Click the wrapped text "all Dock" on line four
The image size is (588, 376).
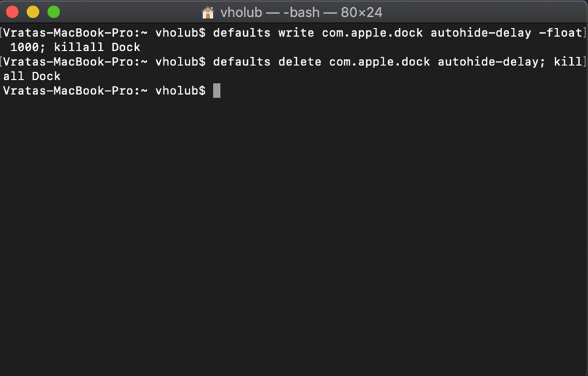click(32, 76)
